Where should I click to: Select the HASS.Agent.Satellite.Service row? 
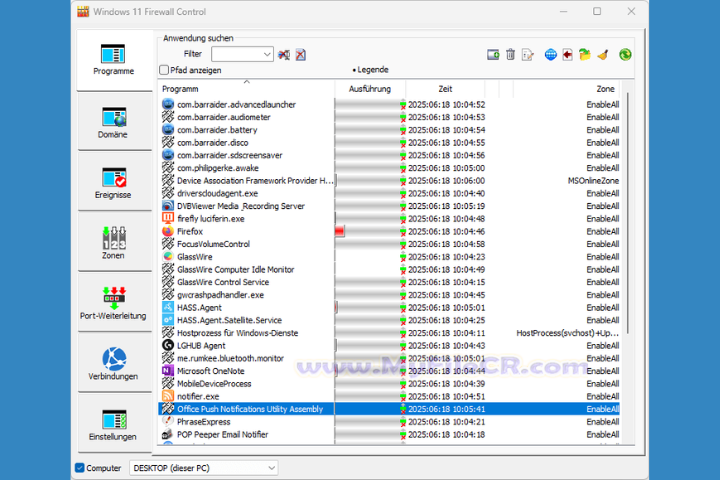pos(389,320)
